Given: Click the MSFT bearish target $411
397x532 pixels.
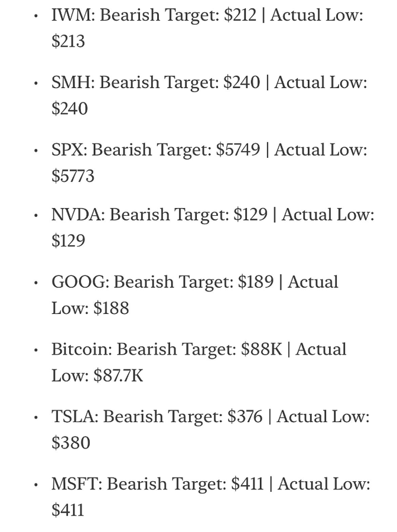Looking at the screenshot, I should 248,484.
